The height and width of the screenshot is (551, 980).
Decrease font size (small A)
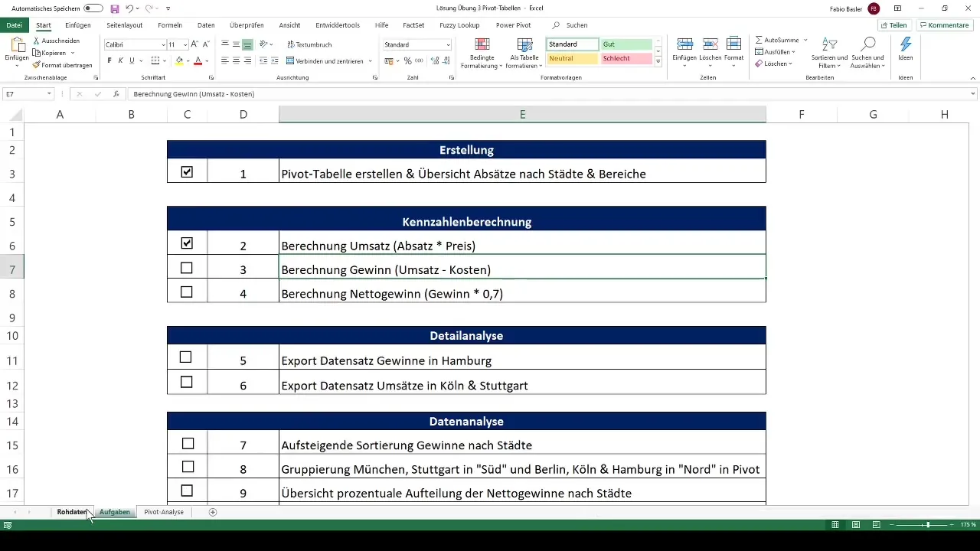click(205, 45)
